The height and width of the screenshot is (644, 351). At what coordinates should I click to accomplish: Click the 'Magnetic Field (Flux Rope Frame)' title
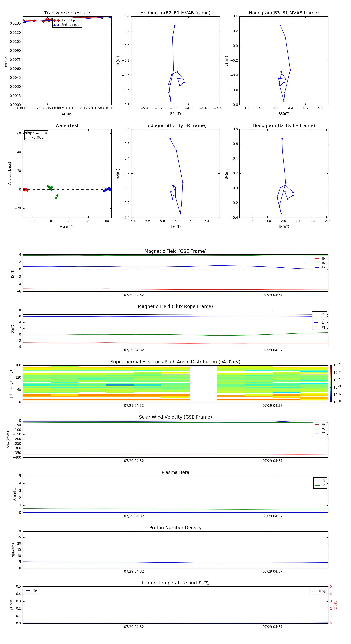[x=175, y=307]
